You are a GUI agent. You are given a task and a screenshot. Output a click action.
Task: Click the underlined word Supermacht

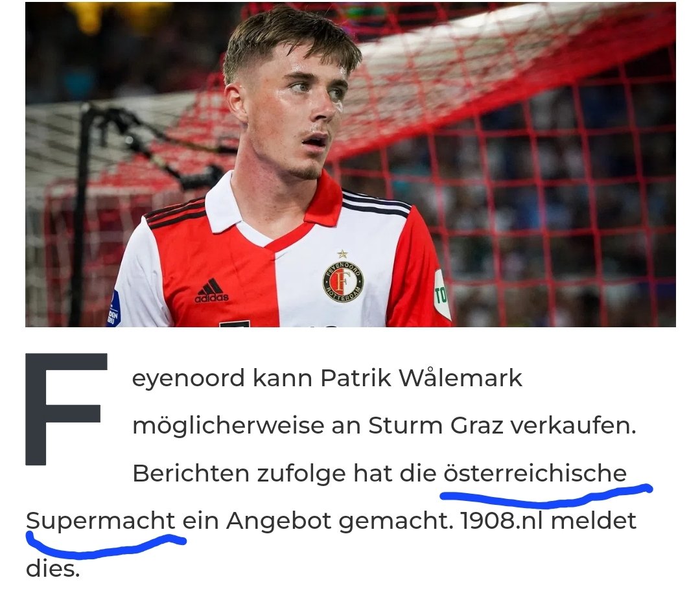coord(100,521)
